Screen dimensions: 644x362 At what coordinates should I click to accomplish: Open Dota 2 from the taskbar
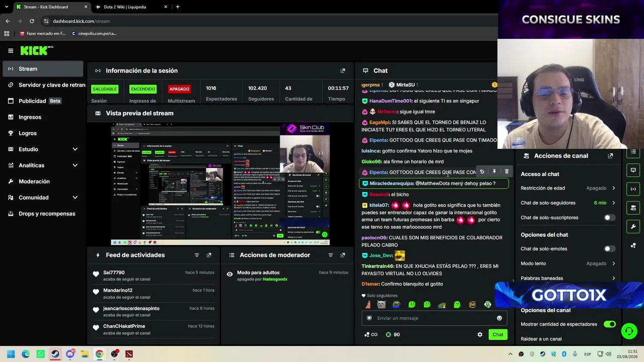click(x=129, y=354)
